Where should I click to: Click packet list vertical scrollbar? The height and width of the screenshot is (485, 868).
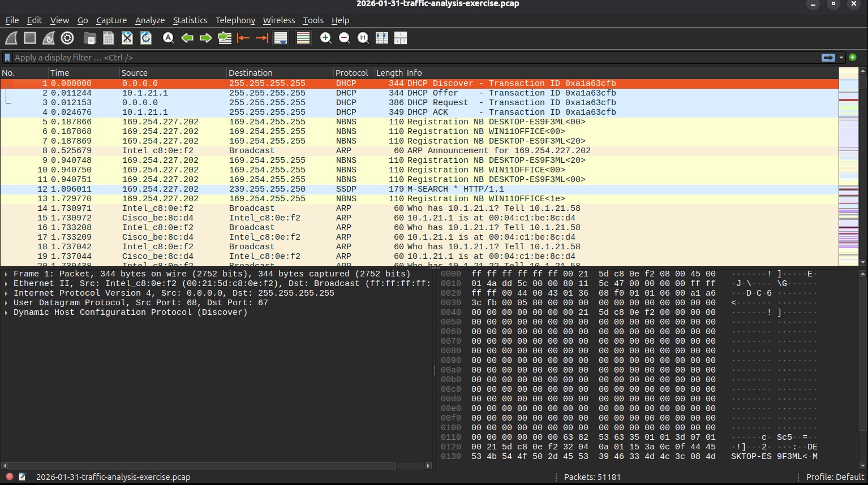[863, 167]
